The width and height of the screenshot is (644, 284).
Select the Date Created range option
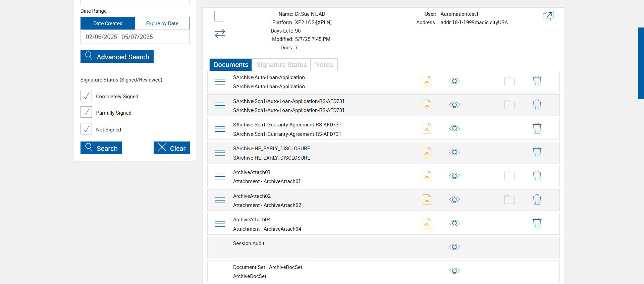[x=108, y=23]
